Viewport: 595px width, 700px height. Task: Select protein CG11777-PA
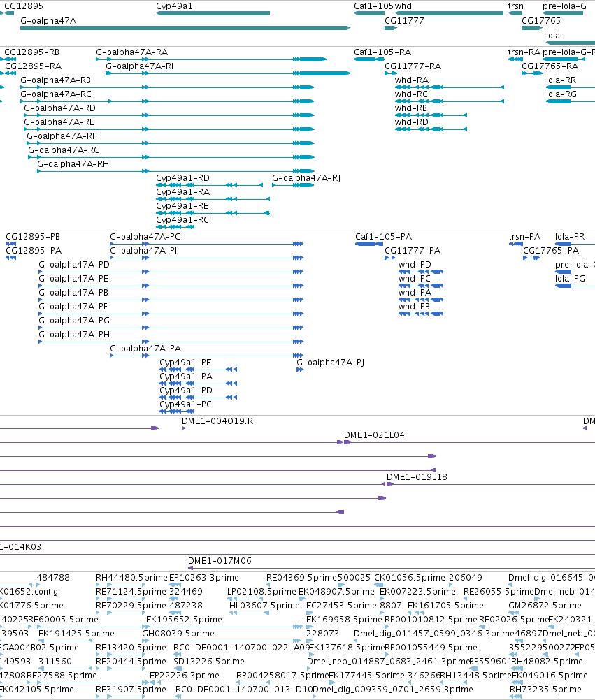pyautogui.click(x=413, y=251)
